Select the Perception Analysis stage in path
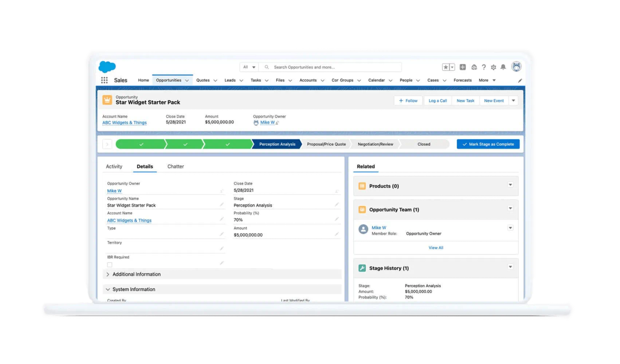Viewport: 620px width, 364px height. tap(277, 144)
